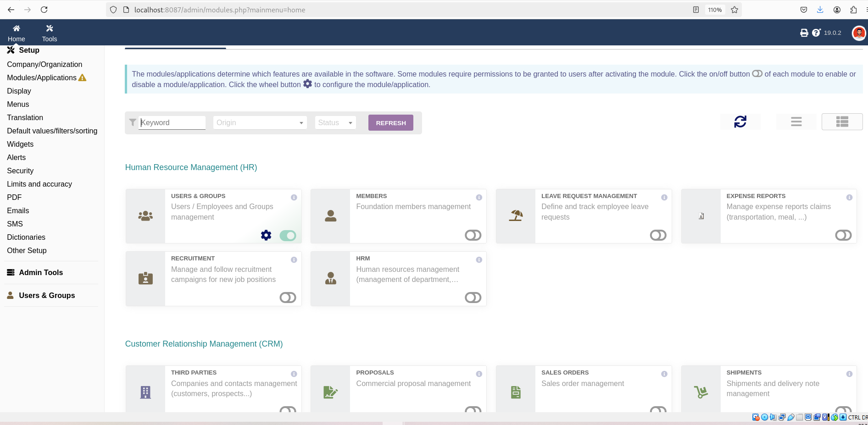Enable the Leave Request Management module
This screenshot has height=425, width=868.
[658, 235]
